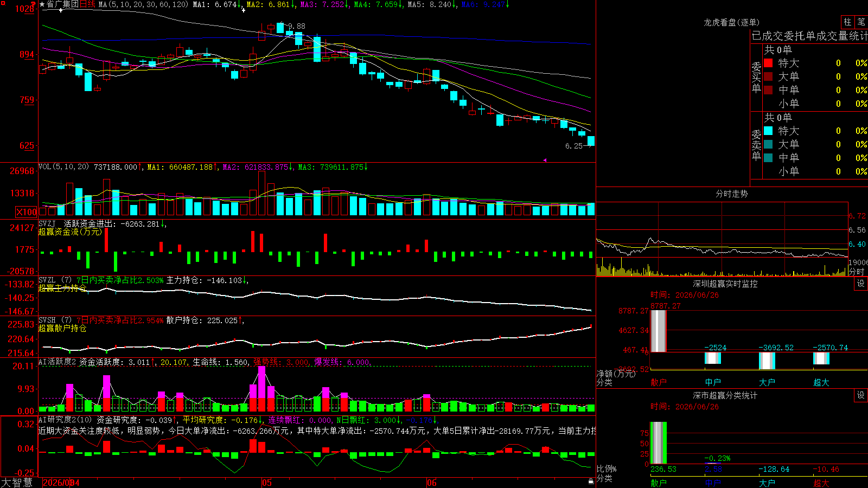Click the 2026 date marker on the time axis
Screen dimensions: 868x488
tap(61, 483)
